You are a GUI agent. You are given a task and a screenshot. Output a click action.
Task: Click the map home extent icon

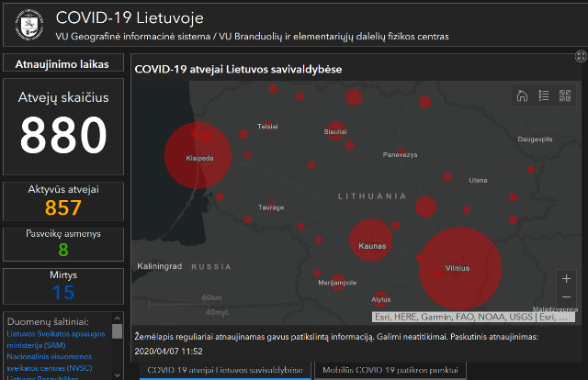[522, 95]
